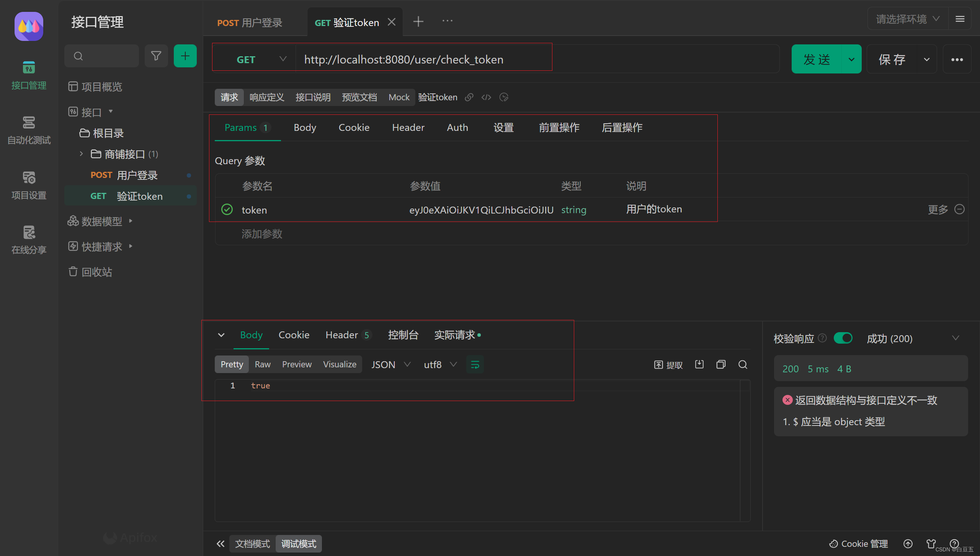This screenshot has width=980, height=556.
Task: Click the green plus add button
Action: pyautogui.click(x=185, y=56)
